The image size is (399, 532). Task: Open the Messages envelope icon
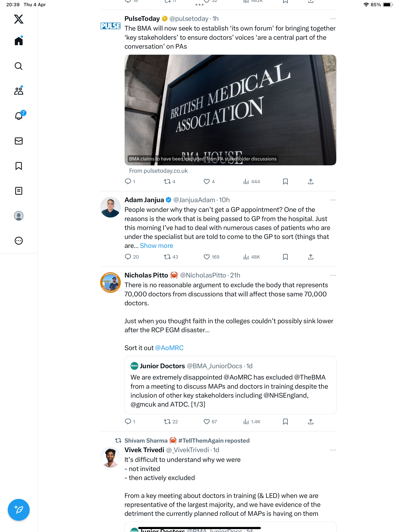tap(19, 141)
